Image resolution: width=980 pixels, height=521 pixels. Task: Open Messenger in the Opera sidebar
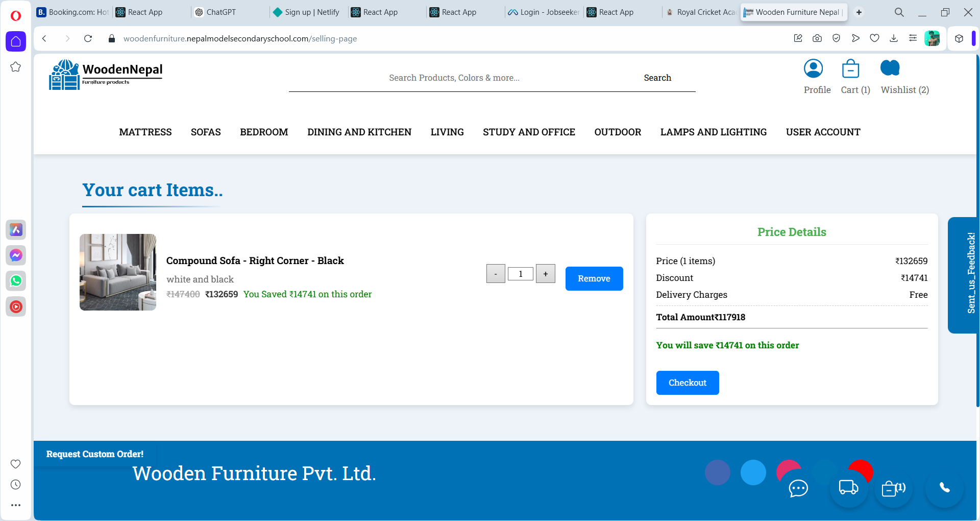tap(16, 255)
